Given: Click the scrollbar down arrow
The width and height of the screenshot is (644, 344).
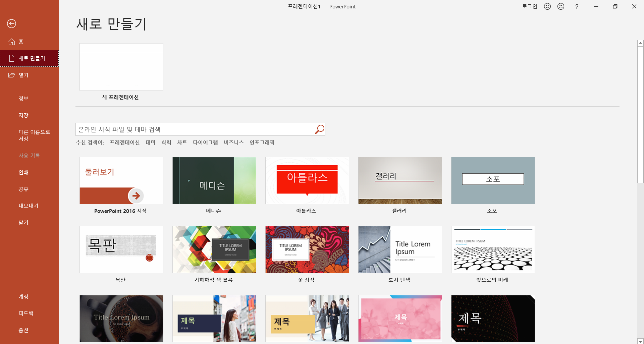Looking at the screenshot, I should [640, 341].
